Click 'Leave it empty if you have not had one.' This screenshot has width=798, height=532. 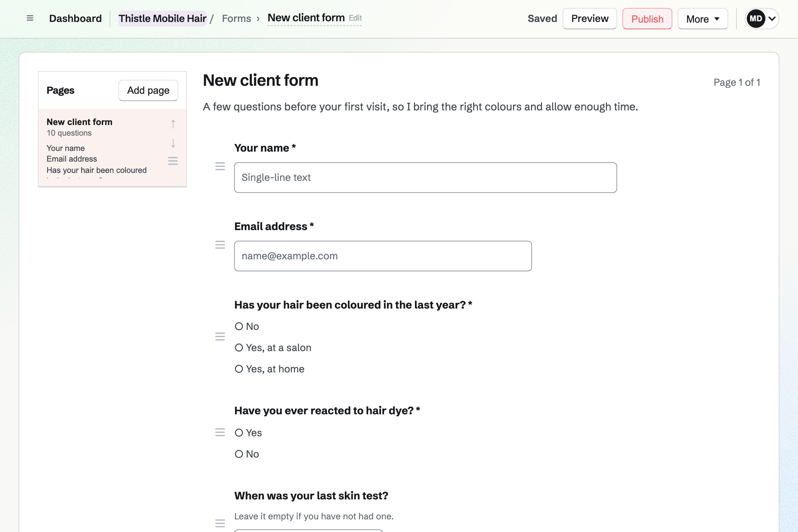click(314, 516)
